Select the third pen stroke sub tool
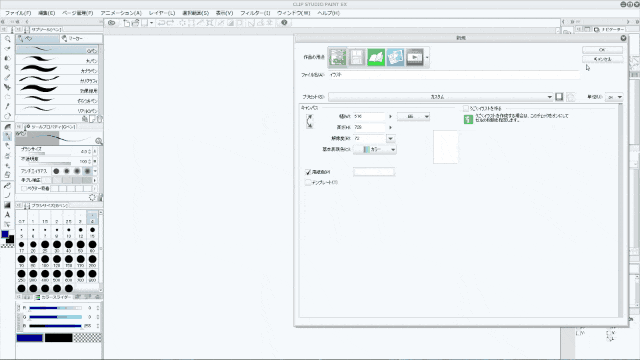640x360 pixels. (x=57, y=70)
